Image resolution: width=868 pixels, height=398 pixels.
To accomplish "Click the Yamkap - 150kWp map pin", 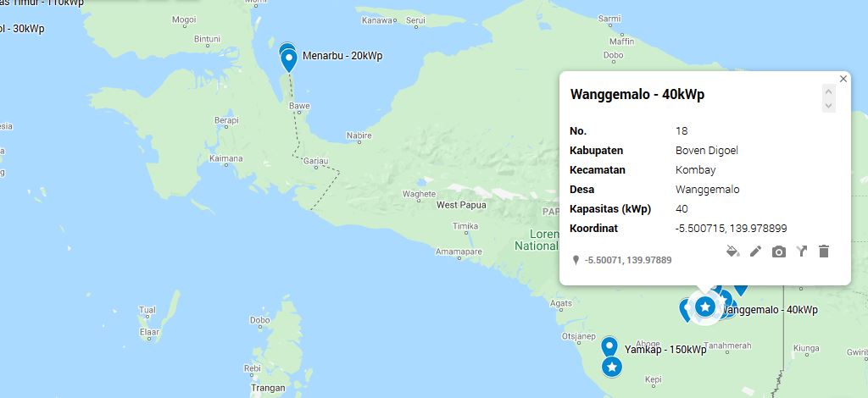I will (x=609, y=346).
